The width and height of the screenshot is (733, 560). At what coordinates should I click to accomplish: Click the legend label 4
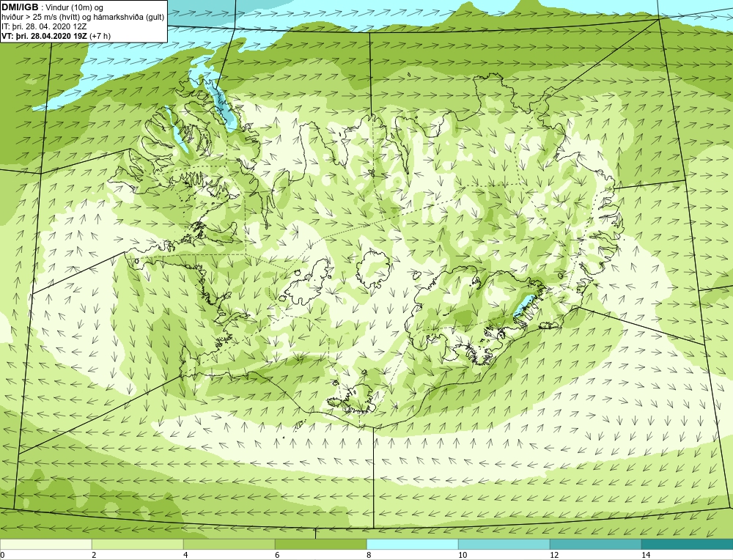coord(185,555)
